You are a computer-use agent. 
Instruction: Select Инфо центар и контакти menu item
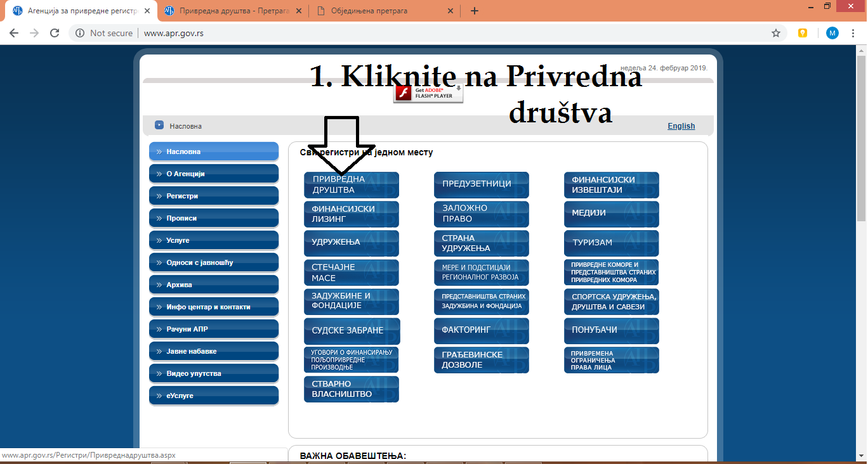[x=214, y=307]
